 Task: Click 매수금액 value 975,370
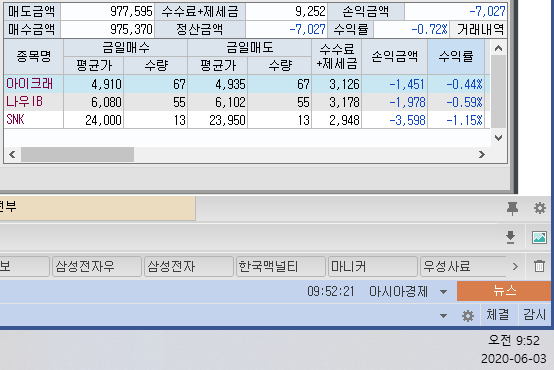point(131,29)
